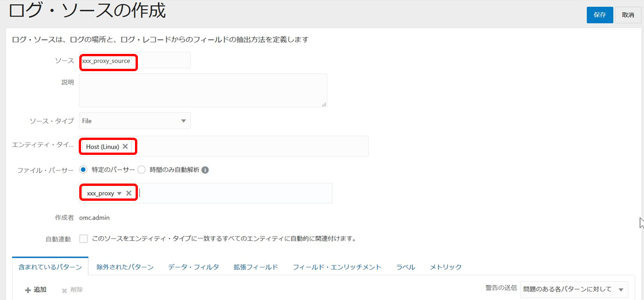Select the 特定のパーサー radio button
644x300 pixels.
tap(83, 170)
